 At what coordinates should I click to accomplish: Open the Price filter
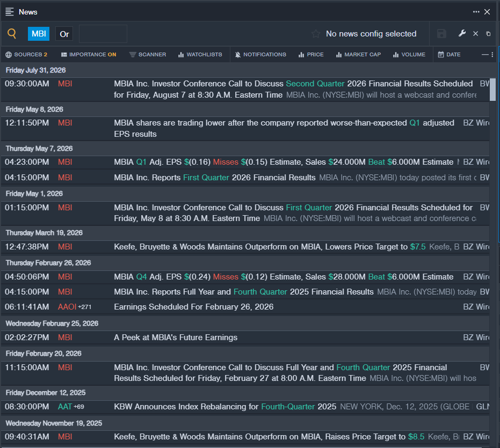[x=311, y=55]
